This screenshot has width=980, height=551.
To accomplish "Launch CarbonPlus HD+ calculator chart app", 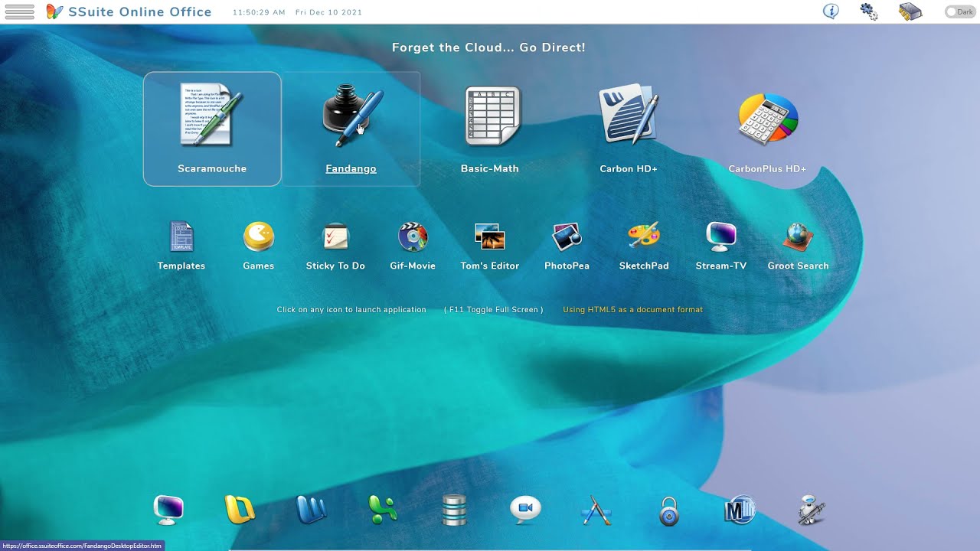I will point(768,119).
